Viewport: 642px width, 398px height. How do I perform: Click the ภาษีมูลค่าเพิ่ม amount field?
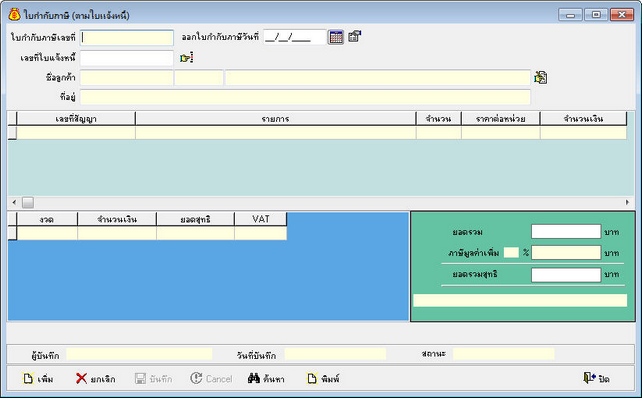pos(566,253)
